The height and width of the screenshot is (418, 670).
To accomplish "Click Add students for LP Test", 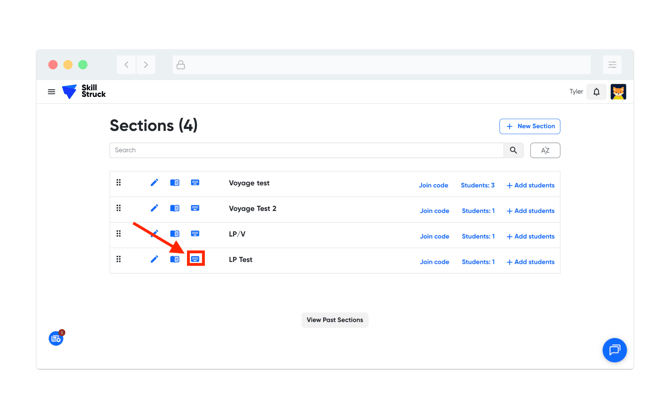I will pyautogui.click(x=530, y=262).
